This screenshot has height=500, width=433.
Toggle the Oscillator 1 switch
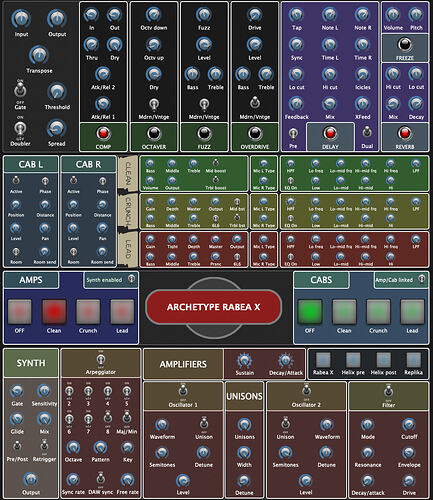click(183, 390)
